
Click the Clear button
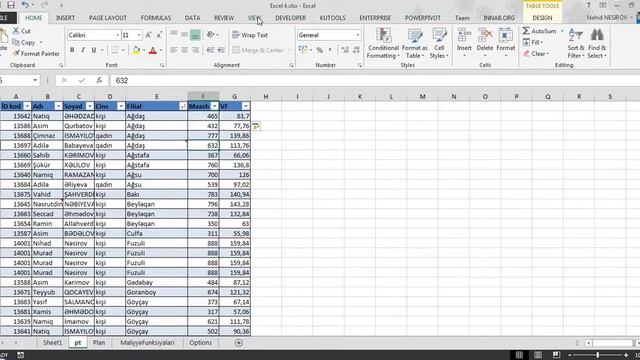[x=536, y=54]
